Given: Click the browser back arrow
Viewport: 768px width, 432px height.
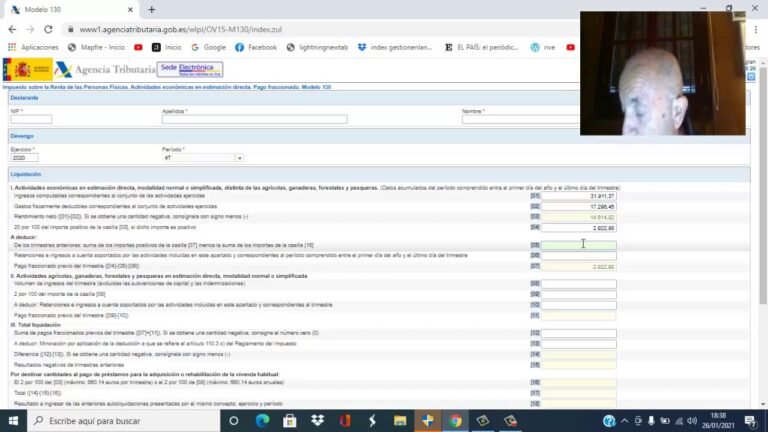Looking at the screenshot, I should [x=12, y=30].
